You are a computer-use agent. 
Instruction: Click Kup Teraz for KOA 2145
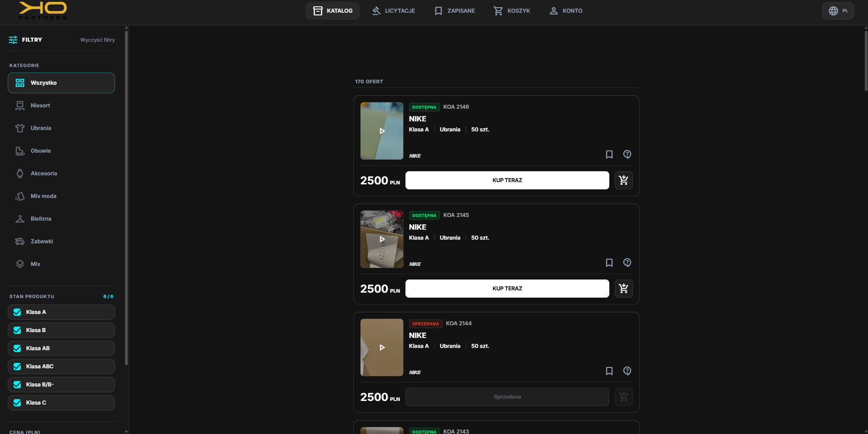coord(507,289)
